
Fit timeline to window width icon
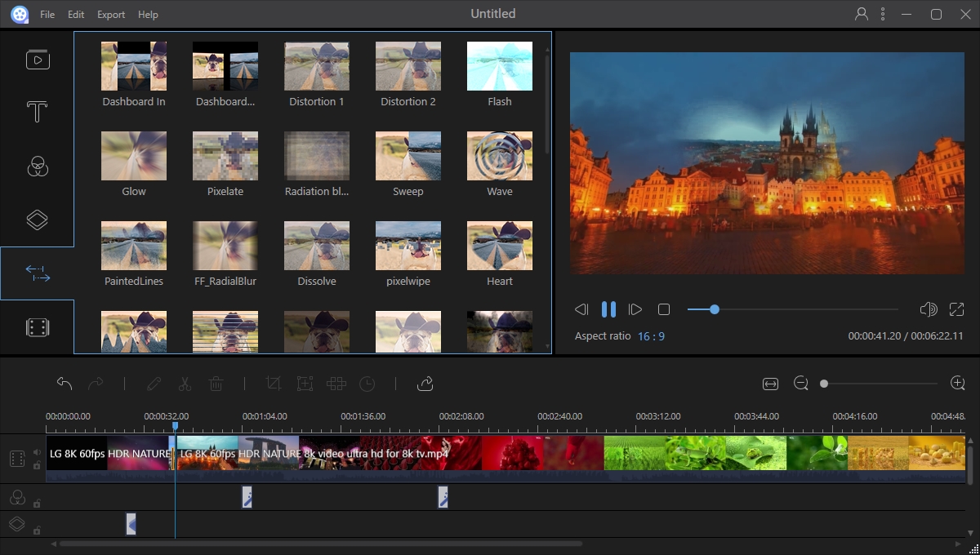click(x=769, y=384)
